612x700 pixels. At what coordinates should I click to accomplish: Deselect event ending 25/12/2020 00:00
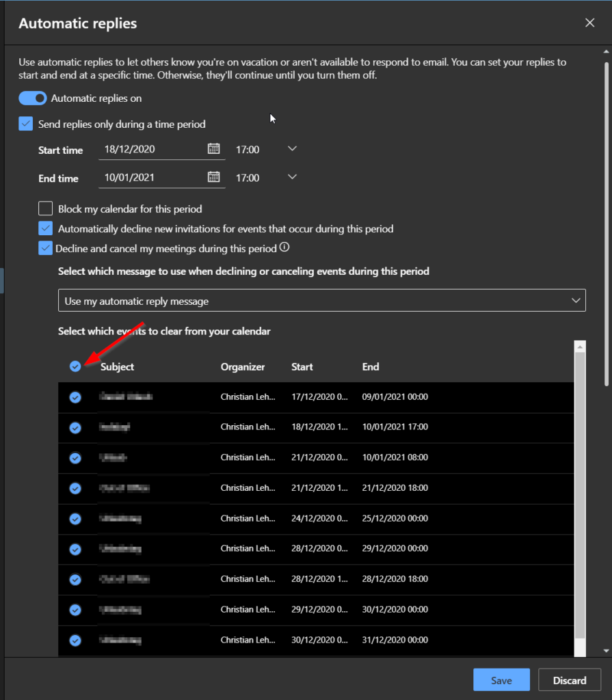(x=75, y=518)
